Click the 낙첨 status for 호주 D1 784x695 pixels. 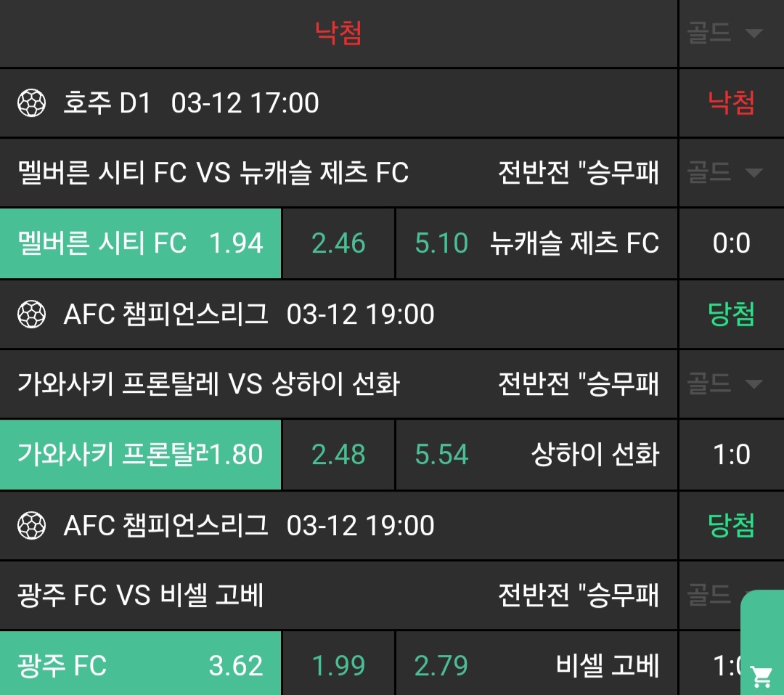(x=731, y=103)
